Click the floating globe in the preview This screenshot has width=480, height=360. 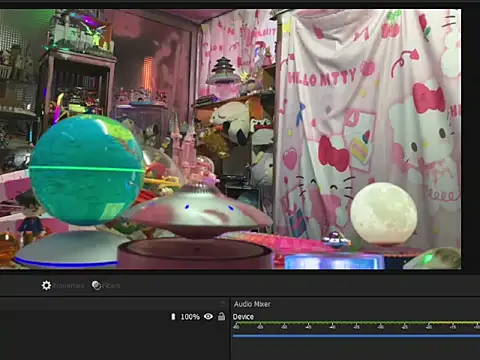tap(87, 169)
